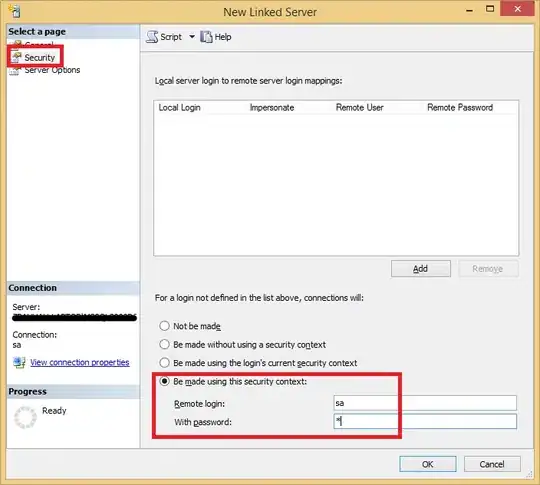The image size is (540, 485).
Task: Minimize the New Linked Server window
Action: pyautogui.click(x=469, y=10)
